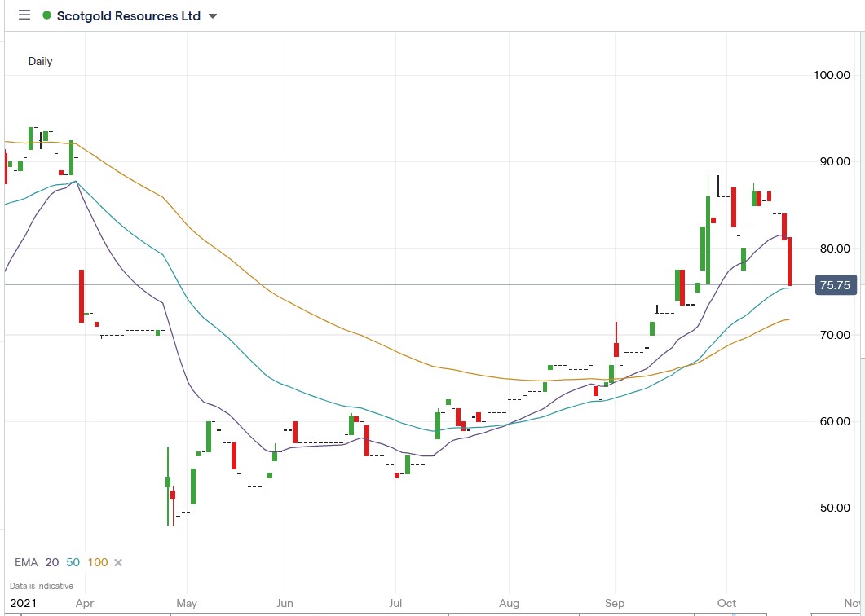Select the purple EMA 20 legend label
The width and height of the screenshot is (865, 616).
click(x=51, y=562)
